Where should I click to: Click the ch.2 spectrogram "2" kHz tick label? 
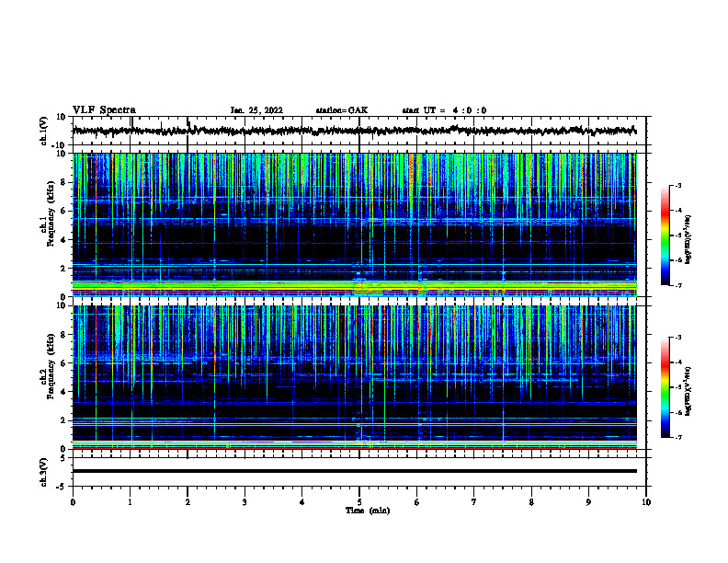click(x=63, y=420)
